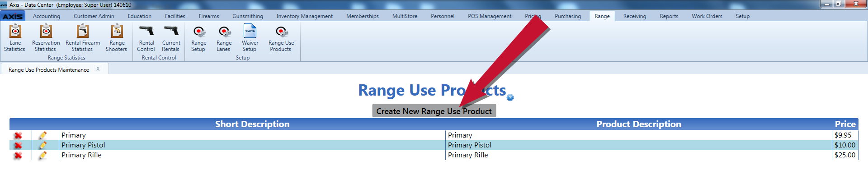Edit the Primary Rifle product with pencil
The height and width of the screenshot is (170, 868).
click(43, 155)
